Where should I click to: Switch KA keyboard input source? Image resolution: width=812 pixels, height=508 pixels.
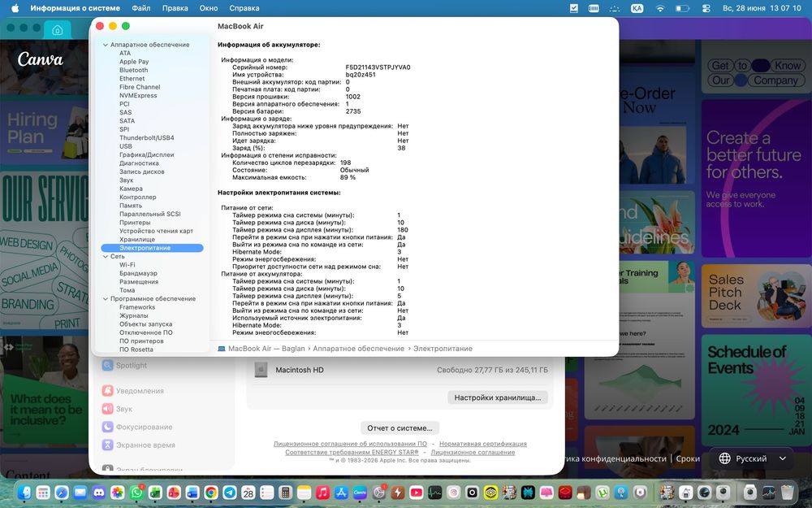click(x=637, y=8)
